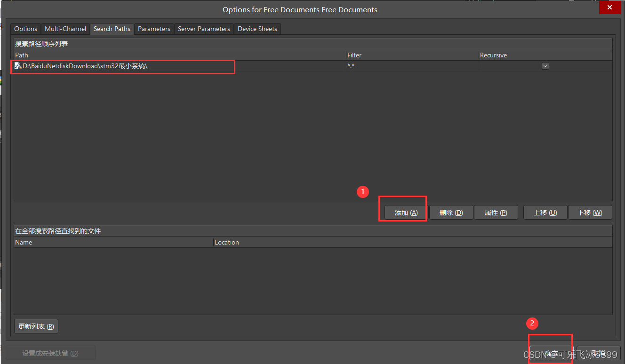Screen dimensions: 625x364
Task: Confirm the dialog with 确定
Action: [x=551, y=353]
